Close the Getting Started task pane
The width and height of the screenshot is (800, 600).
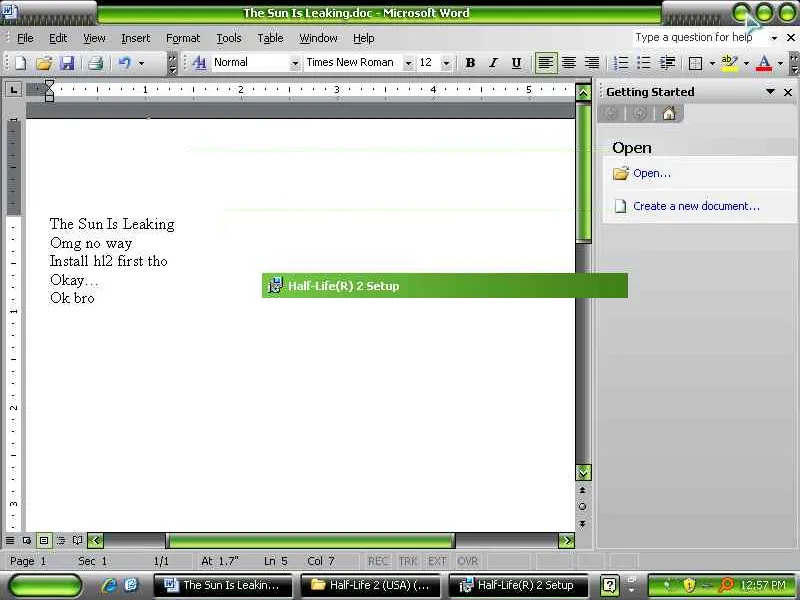pyautogui.click(x=788, y=92)
